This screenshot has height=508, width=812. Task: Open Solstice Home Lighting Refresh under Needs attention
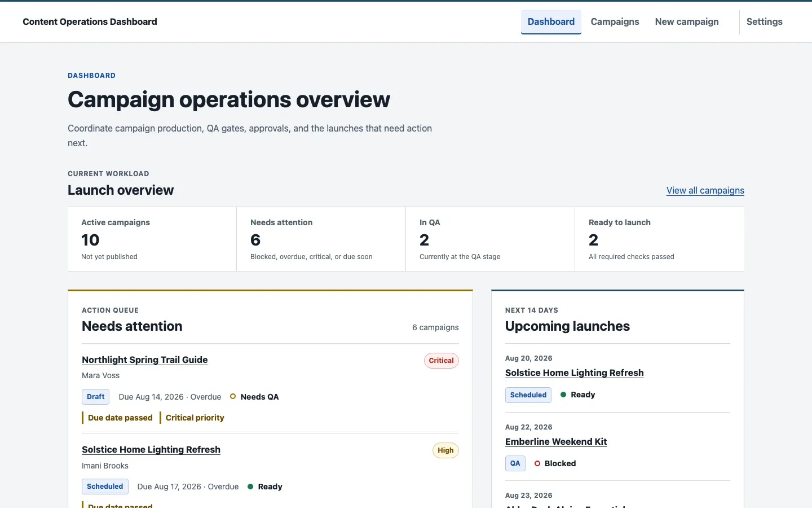click(x=151, y=449)
